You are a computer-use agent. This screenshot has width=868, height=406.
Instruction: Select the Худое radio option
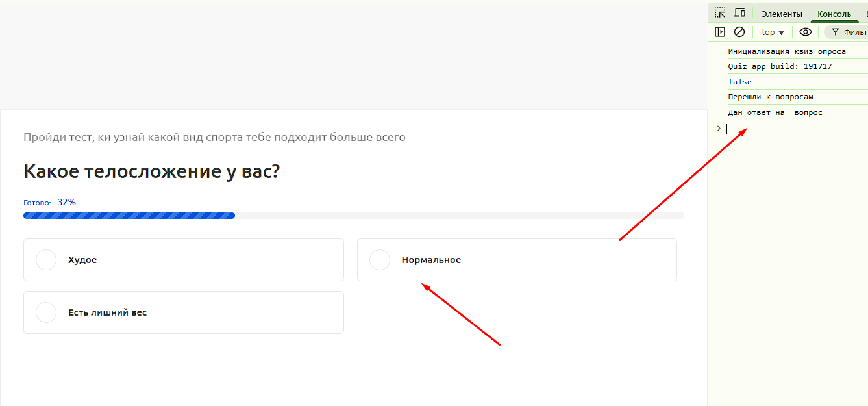point(46,260)
